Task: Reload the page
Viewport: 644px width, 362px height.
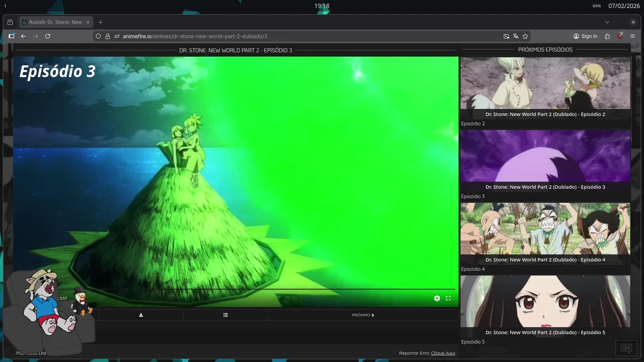Action: point(48,36)
